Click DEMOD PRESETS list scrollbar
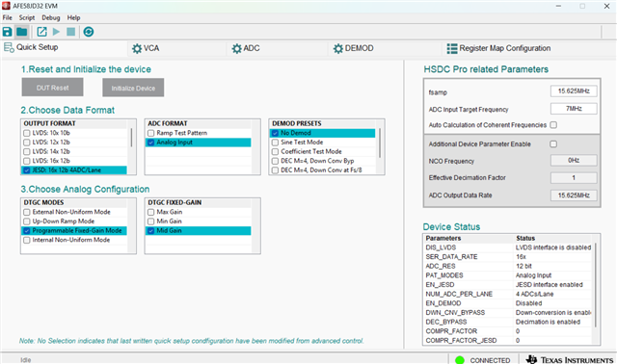The image size is (617, 364). (380, 143)
